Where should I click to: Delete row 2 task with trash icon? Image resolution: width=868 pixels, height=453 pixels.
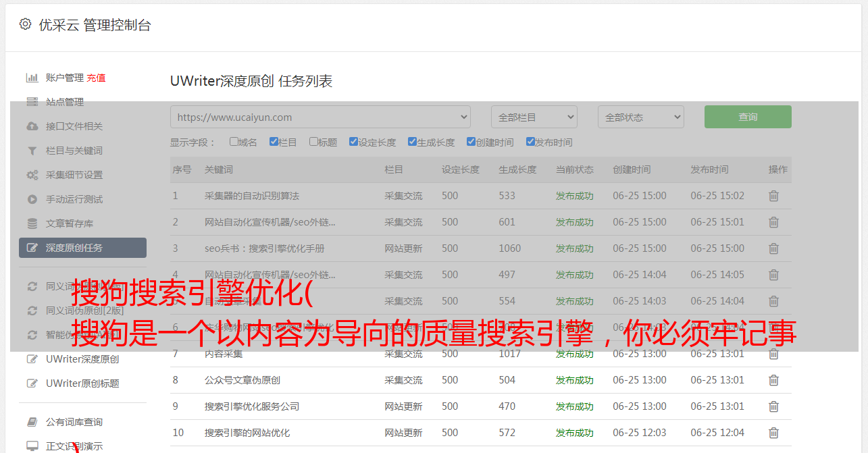click(774, 222)
